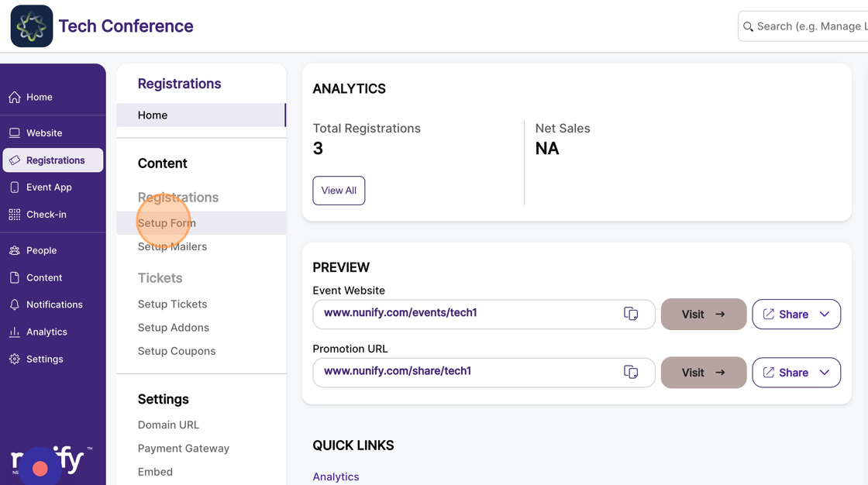Click the Analytics bar chart icon

coord(15,332)
